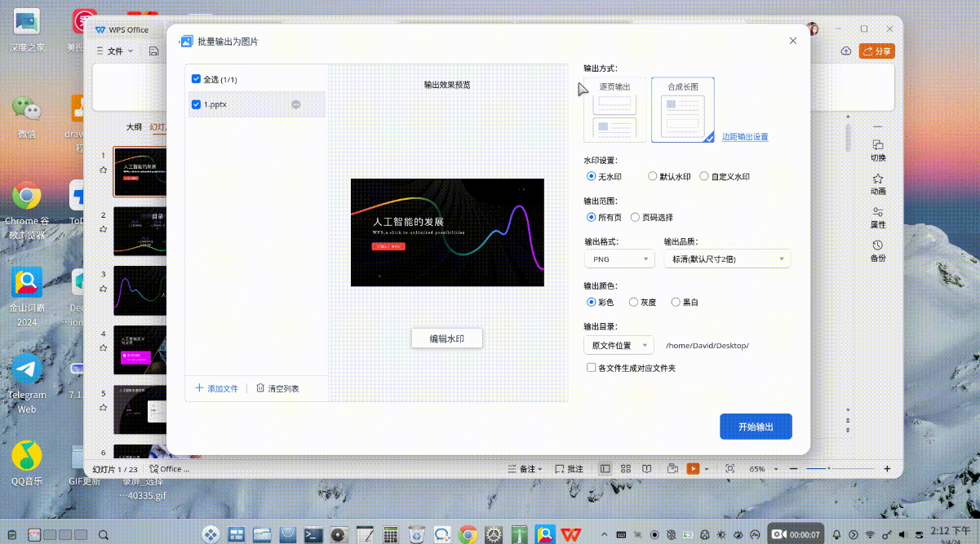Viewport: 980px width, 544px height.
Task: Start the slideshow with the orange play icon
Action: coord(694,468)
